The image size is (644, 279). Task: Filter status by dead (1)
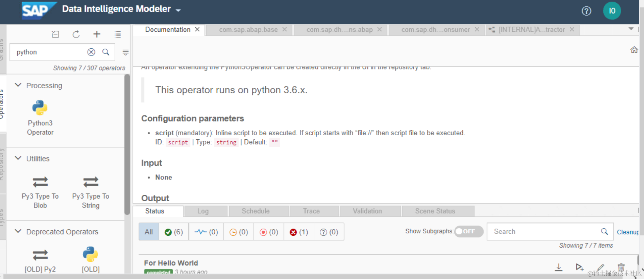pyautogui.click(x=299, y=232)
